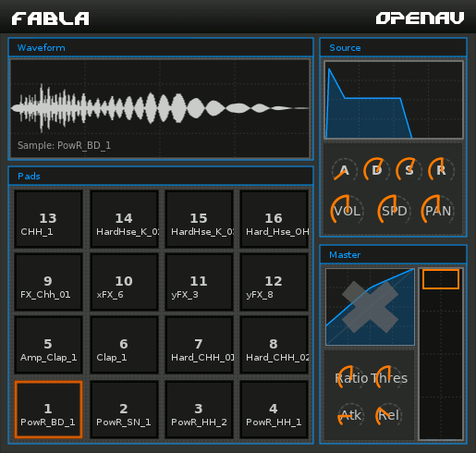476x453 pixels.
Task: Click the Sustain (S) knob
Action: pos(409,170)
